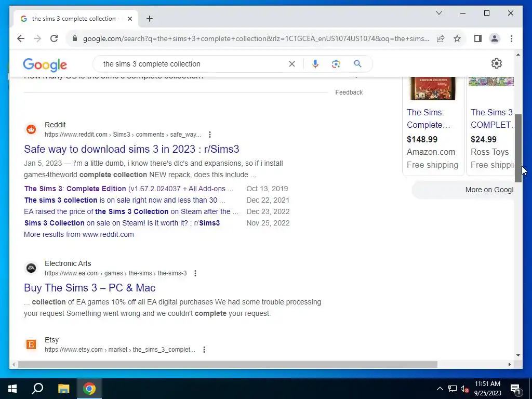Viewport: 532px width, 399px height.
Task: Click the address bar URL
Action: [256, 38]
